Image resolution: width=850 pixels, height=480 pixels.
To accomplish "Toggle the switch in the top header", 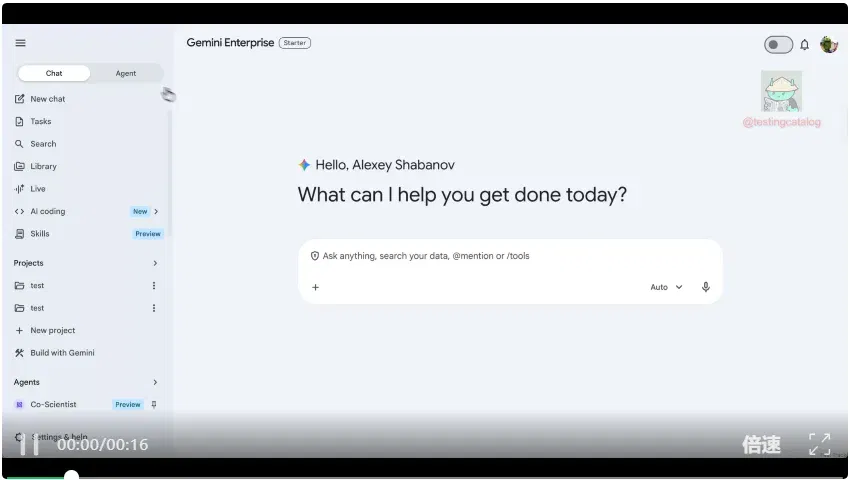I will click(x=778, y=44).
